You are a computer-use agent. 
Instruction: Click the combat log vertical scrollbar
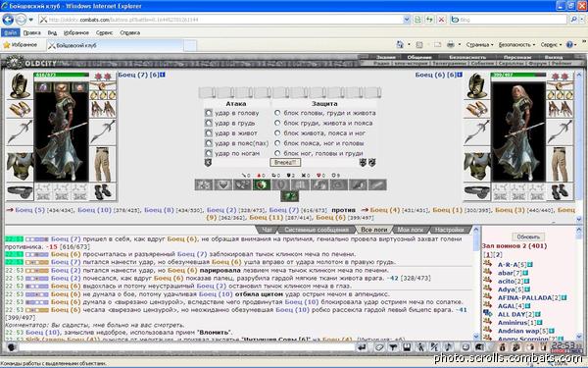pyautogui.click(x=476, y=284)
